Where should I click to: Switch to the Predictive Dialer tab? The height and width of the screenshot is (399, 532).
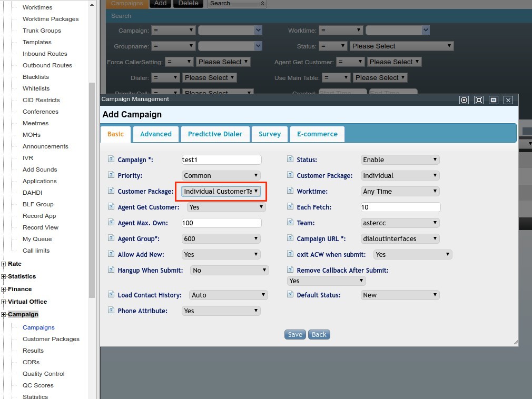pyautogui.click(x=215, y=134)
